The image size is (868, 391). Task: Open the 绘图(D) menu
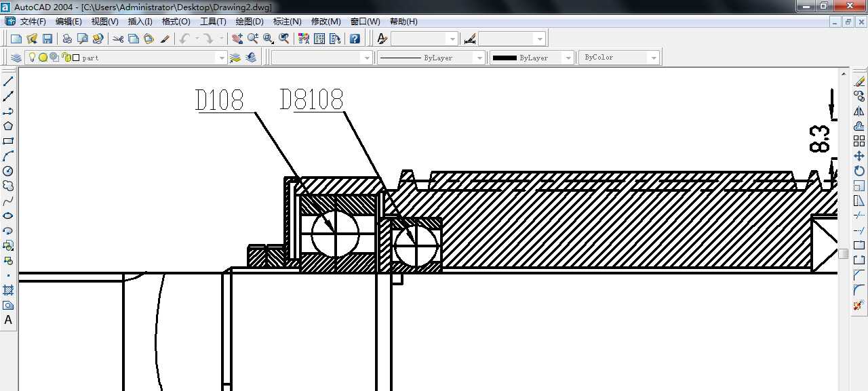[x=249, y=22]
